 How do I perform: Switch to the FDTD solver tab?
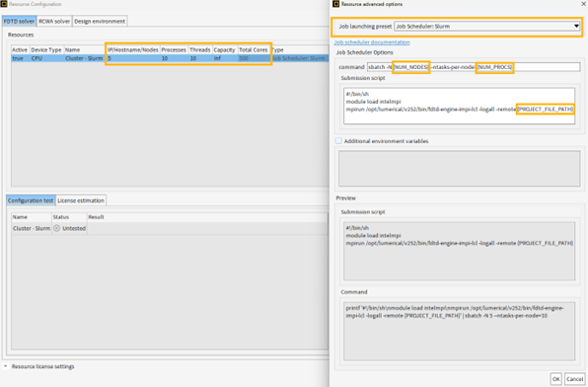point(19,22)
